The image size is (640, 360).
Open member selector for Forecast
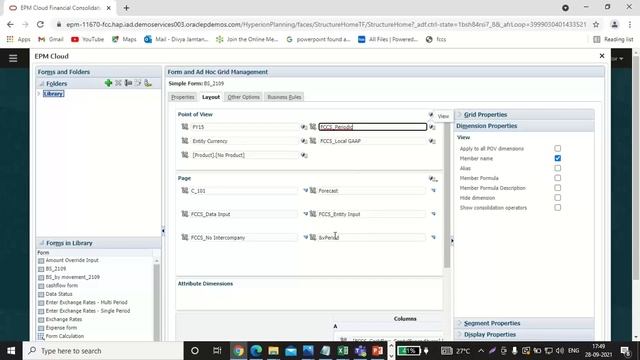313,191
